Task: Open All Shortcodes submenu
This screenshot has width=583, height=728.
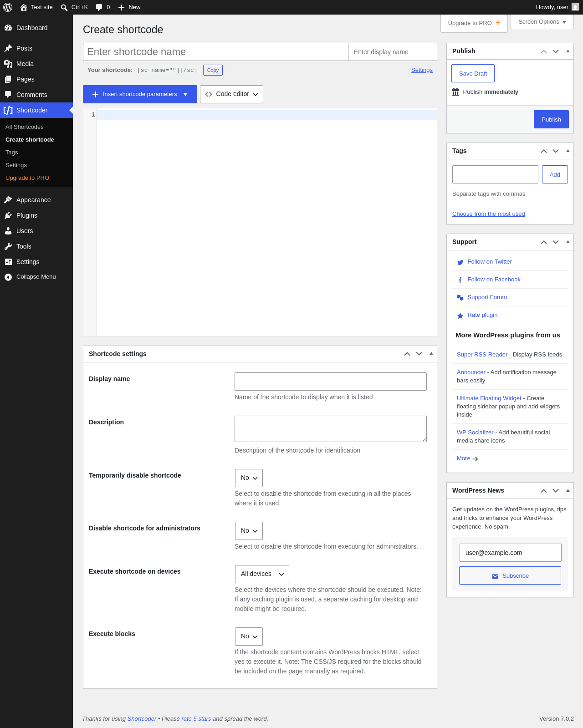Action: 25,127
